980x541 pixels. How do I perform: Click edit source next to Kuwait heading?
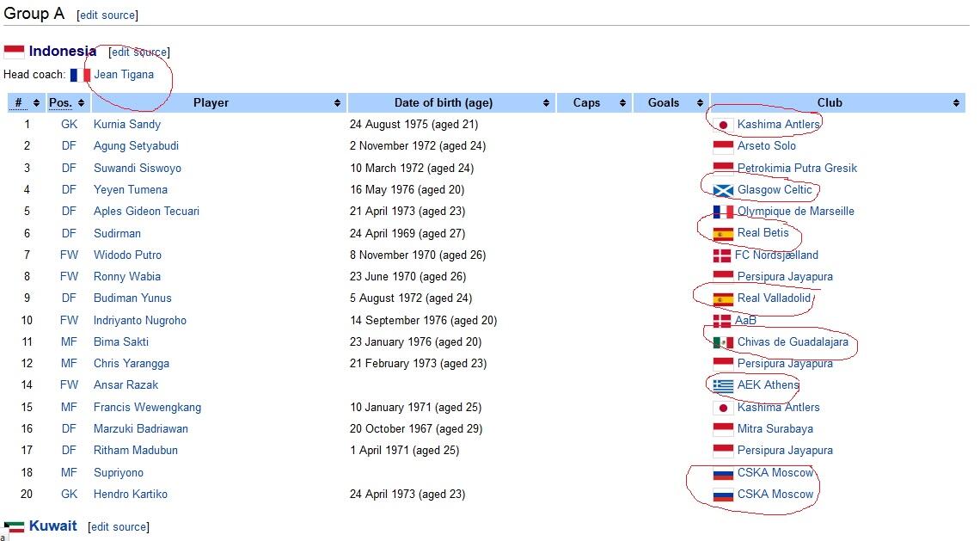[x=119, y=527]
